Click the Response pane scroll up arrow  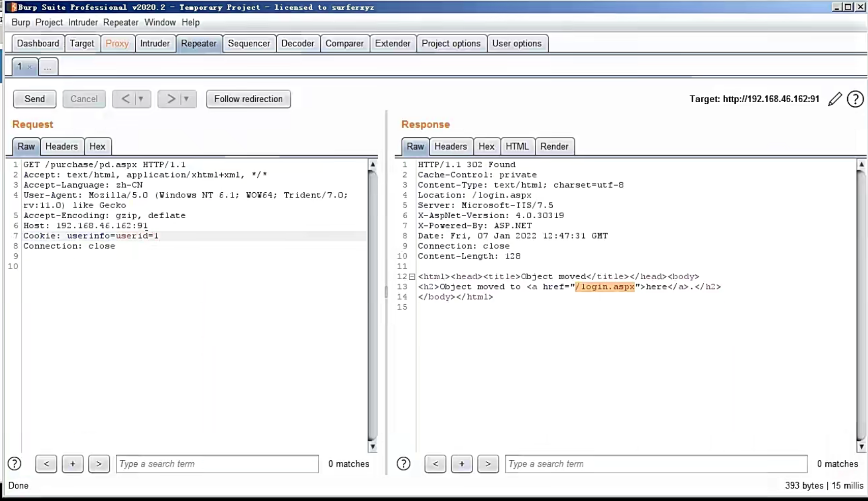(x=861, y=164)
